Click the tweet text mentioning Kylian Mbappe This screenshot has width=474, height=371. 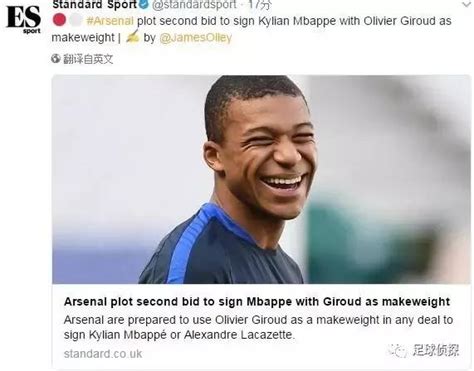tap(251, 29)
